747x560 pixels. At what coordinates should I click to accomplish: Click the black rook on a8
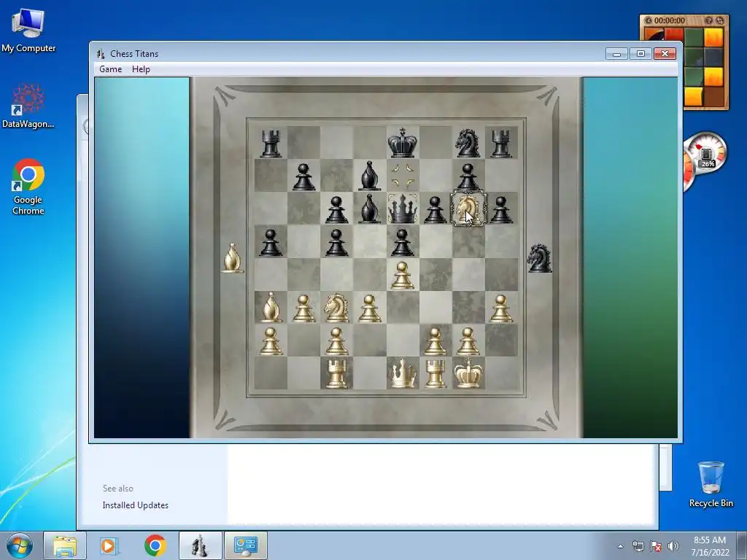(271, 144)
